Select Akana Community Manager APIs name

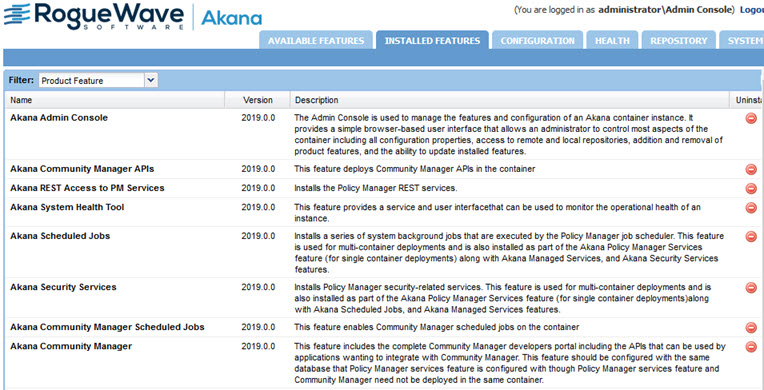[x=82, y=169]
